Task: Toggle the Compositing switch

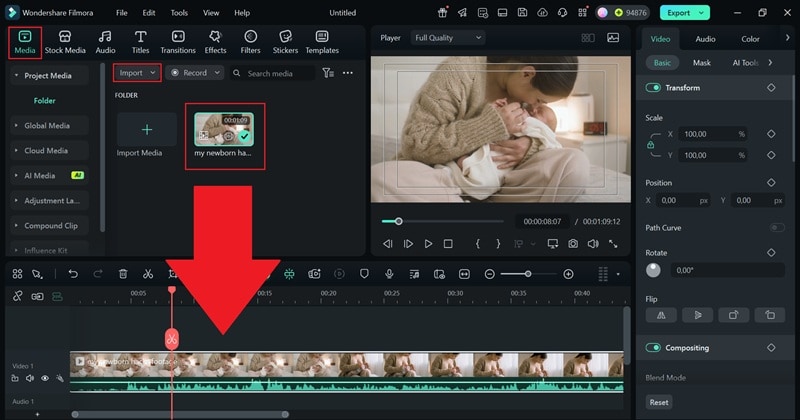Action: (x=653, y=348)
